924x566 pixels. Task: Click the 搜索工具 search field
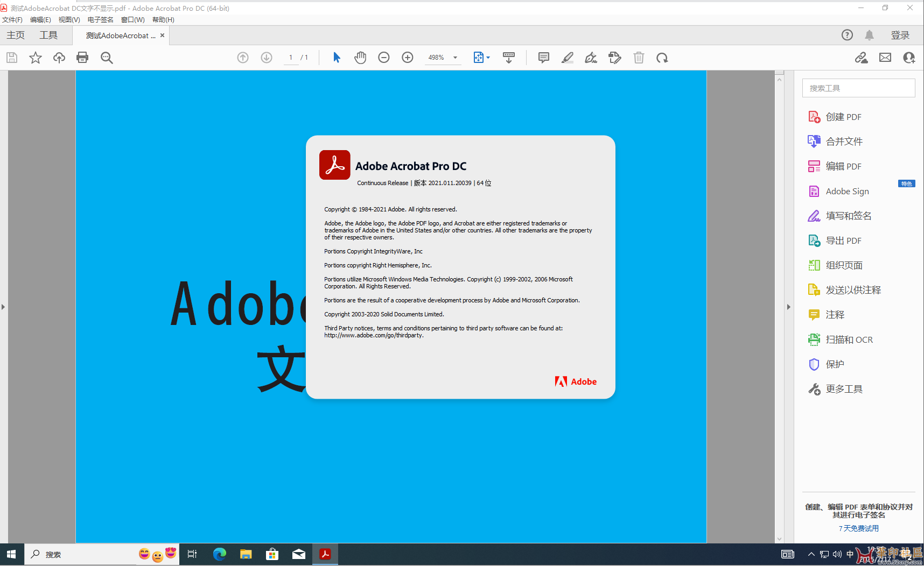[x=858, y=88]
